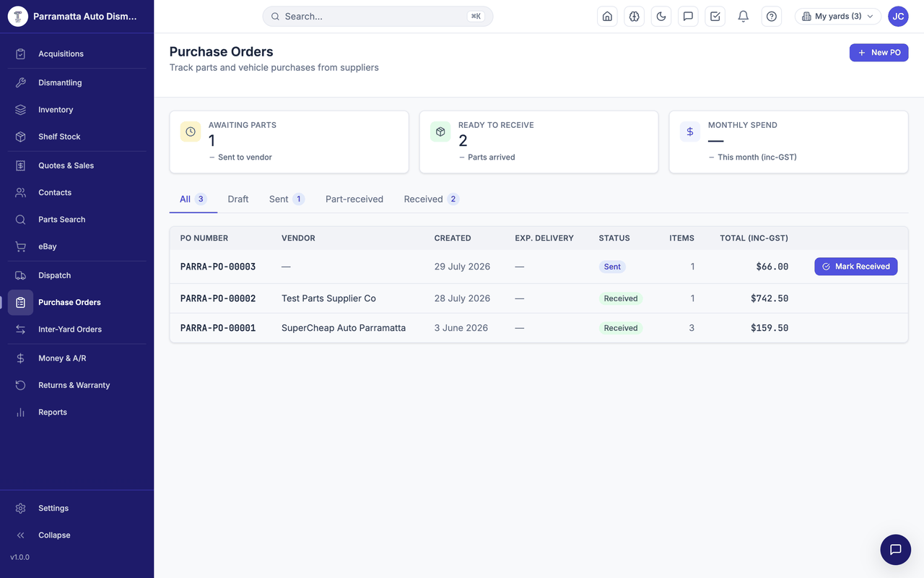
Task: Open Money & A/R dollar icon
Action: [20, 358]
